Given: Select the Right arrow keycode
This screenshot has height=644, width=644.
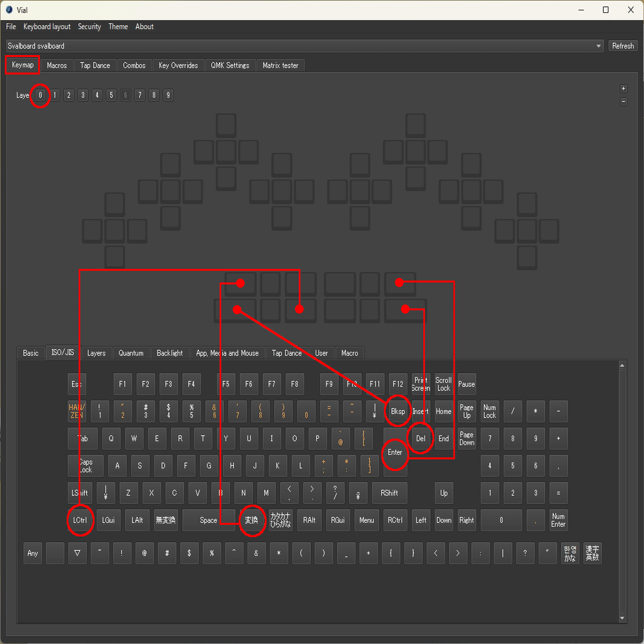Looking at the screenshot, I should 466,520.
